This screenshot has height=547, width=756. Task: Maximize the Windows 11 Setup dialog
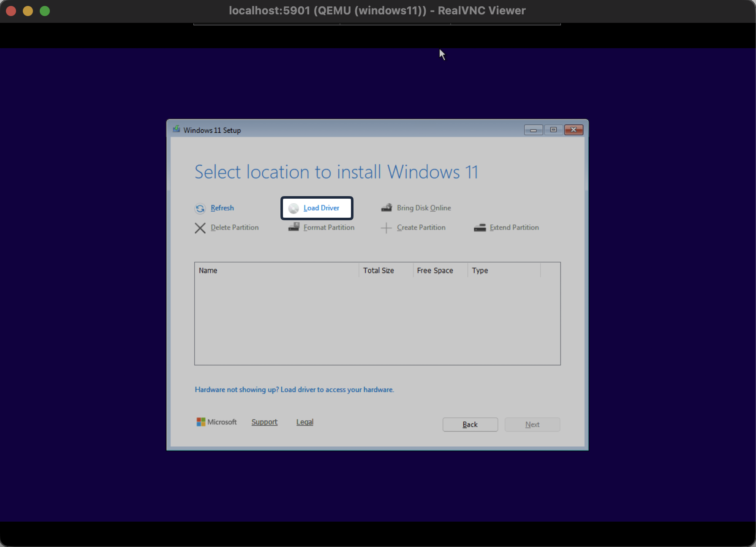coord(553,130)
